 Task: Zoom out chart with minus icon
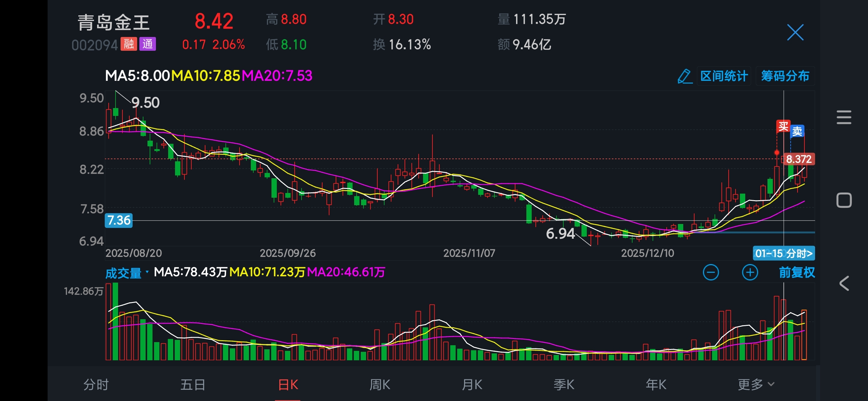point(710,272)
